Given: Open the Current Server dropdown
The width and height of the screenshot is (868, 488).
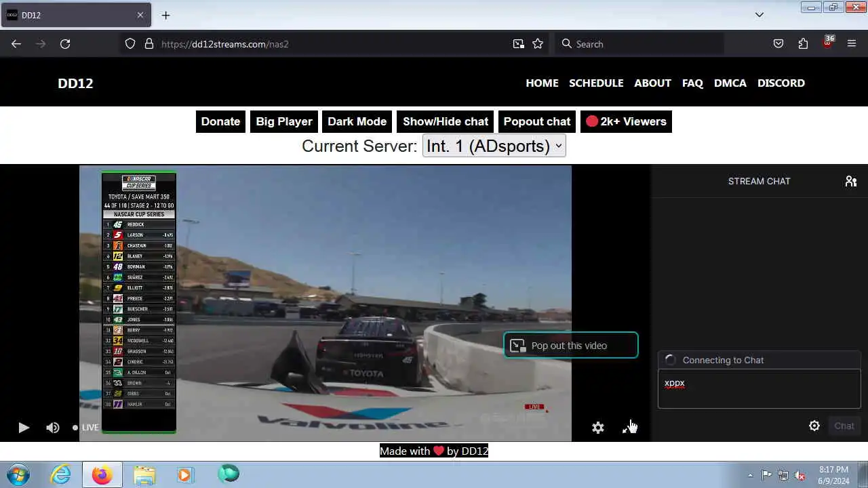Looking at the screenshot, I should pos(494,146).
